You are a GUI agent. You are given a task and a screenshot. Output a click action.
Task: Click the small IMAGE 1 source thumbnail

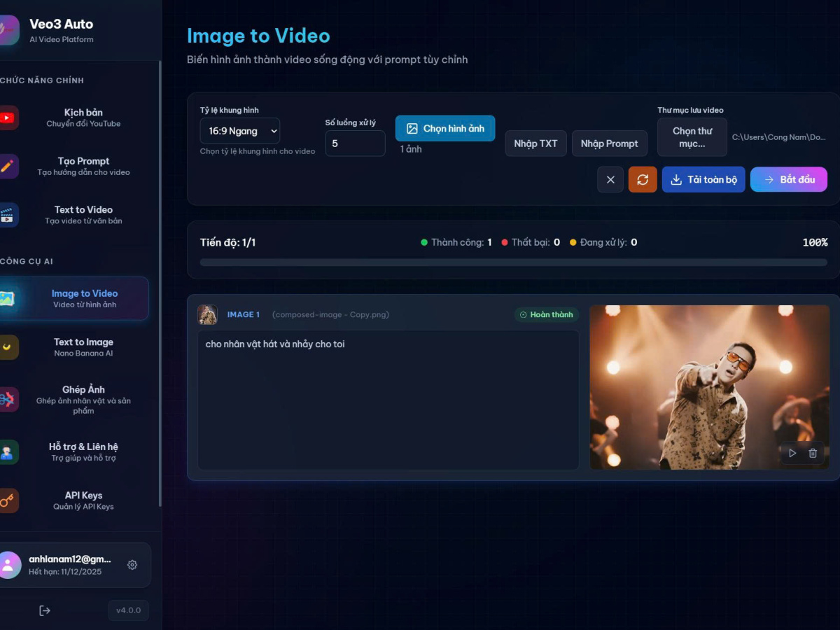(x=207, y=314)
